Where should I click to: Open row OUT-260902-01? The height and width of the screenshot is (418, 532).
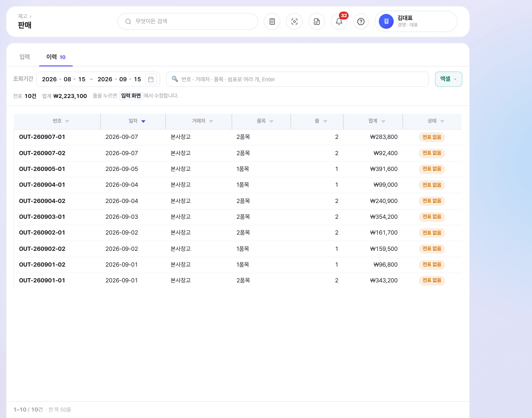tap(237, 233)
